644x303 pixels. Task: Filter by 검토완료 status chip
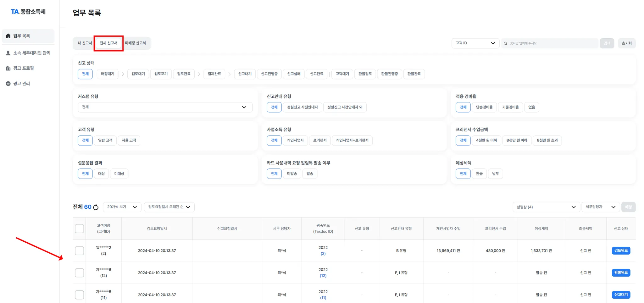[184, 74]
